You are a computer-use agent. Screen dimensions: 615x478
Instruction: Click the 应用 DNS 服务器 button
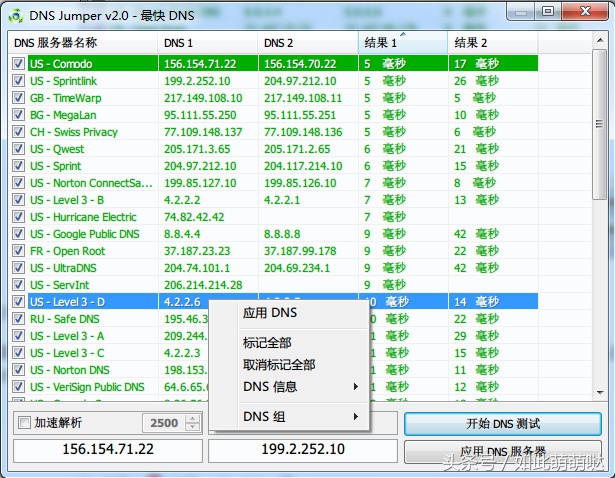point(503,451)
